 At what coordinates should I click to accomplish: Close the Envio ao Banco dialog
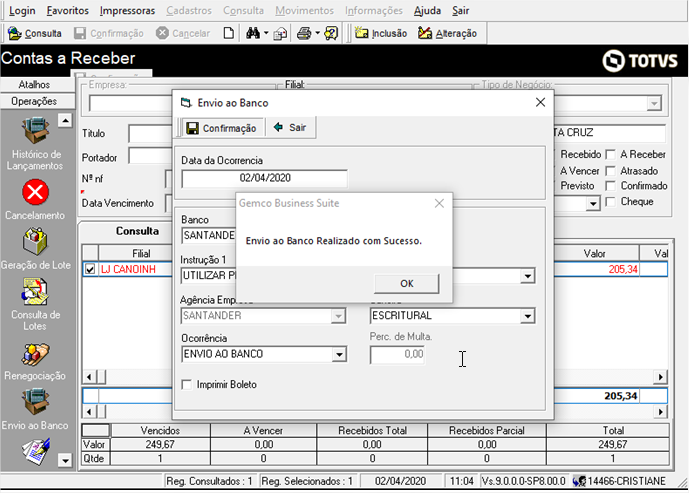pos(540,102)
